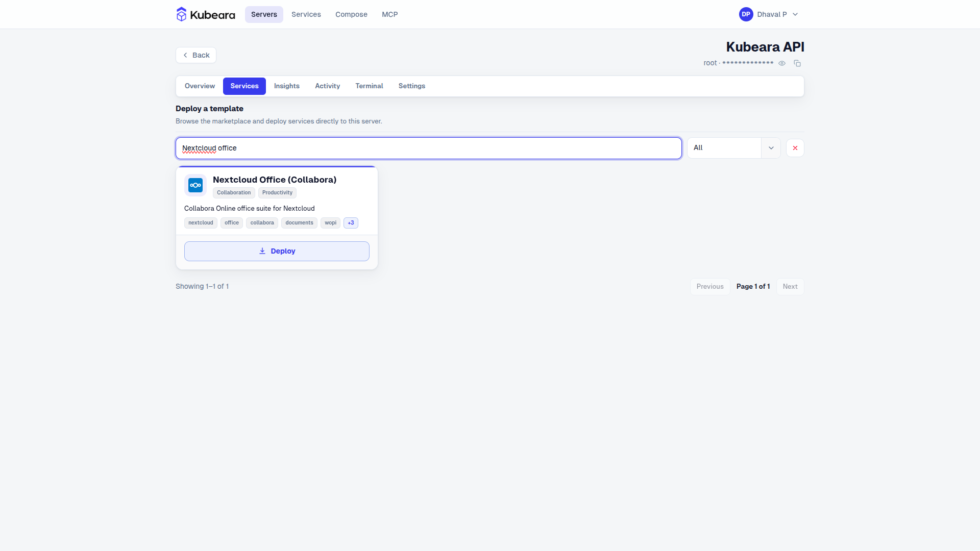The width and height of the screenshot is (980, 551).
Task: Show the +3 more tags
Action: point(351,223)
